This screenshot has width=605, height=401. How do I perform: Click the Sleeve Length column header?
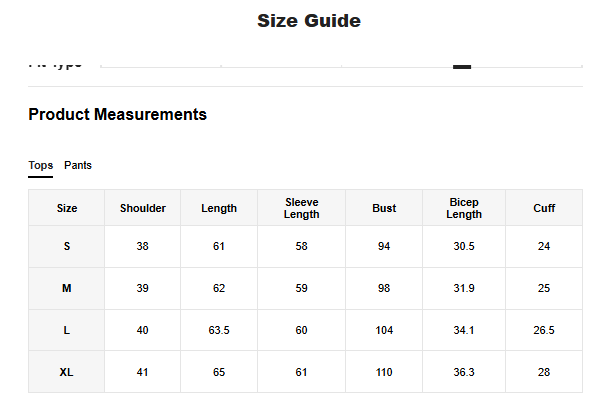301,208
